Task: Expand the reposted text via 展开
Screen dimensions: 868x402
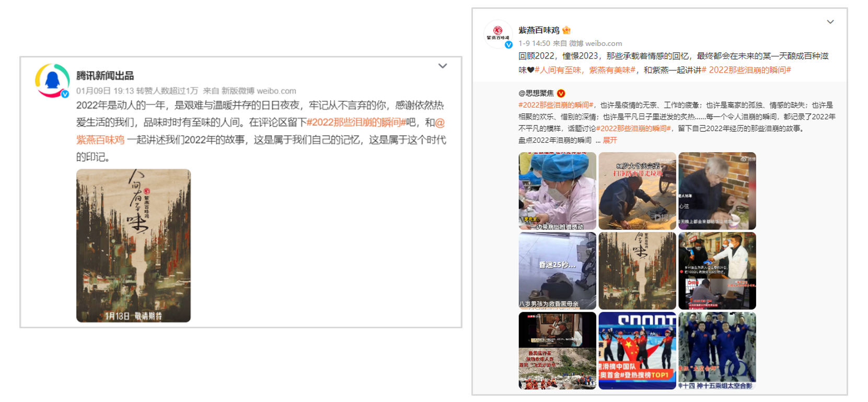Action: click(610, 140)
